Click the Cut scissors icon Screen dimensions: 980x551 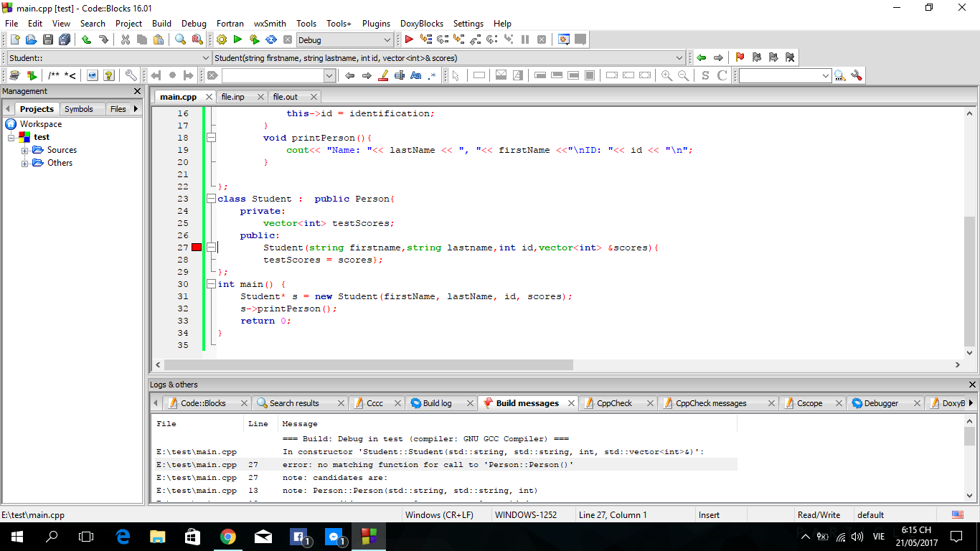pos(126,40)
